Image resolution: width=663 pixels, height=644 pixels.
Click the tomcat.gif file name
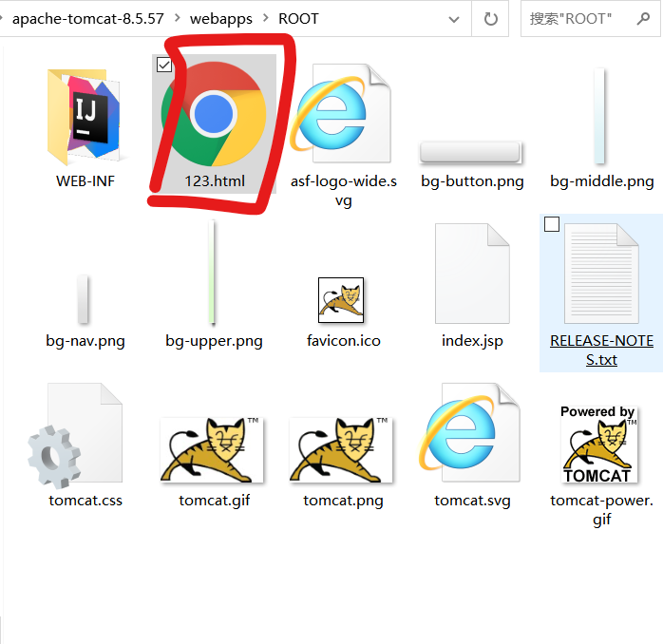coord(214,501)
